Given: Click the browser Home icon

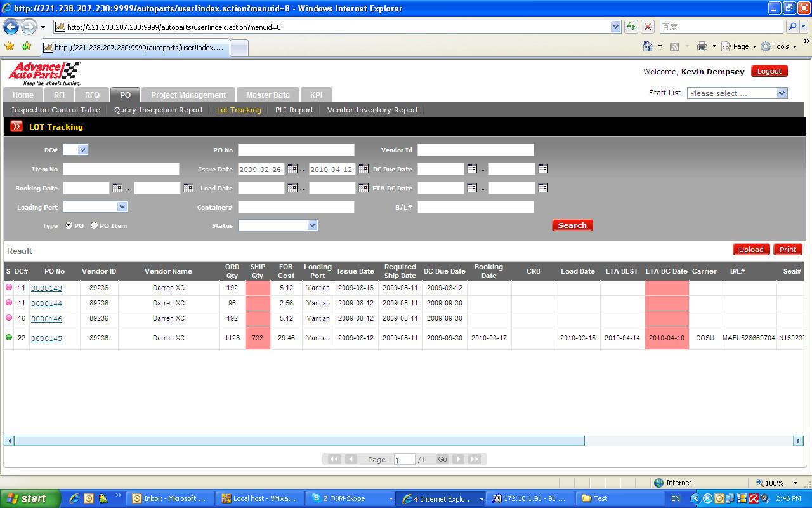Looking at the screenshot, I should coord(648,46).
